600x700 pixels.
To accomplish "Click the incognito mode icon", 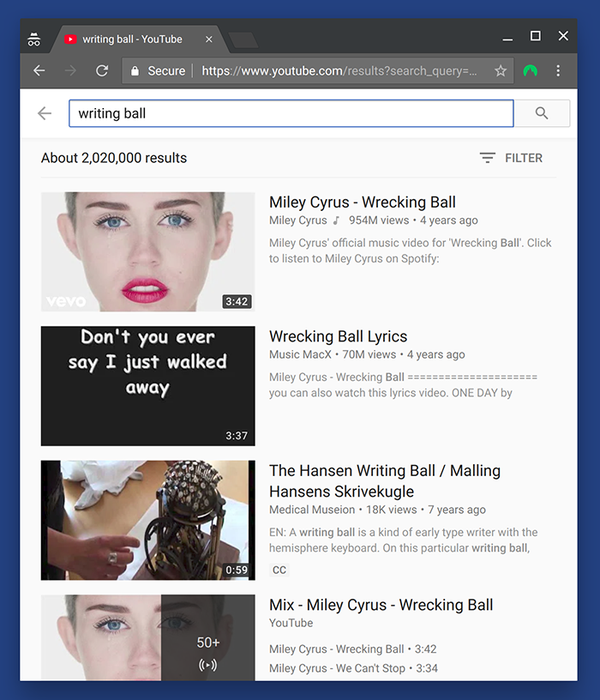I will 34,39.
